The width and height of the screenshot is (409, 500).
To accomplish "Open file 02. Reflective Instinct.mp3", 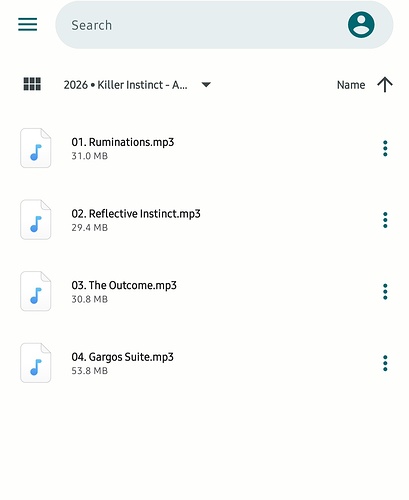I will click(x=136, y=214).
